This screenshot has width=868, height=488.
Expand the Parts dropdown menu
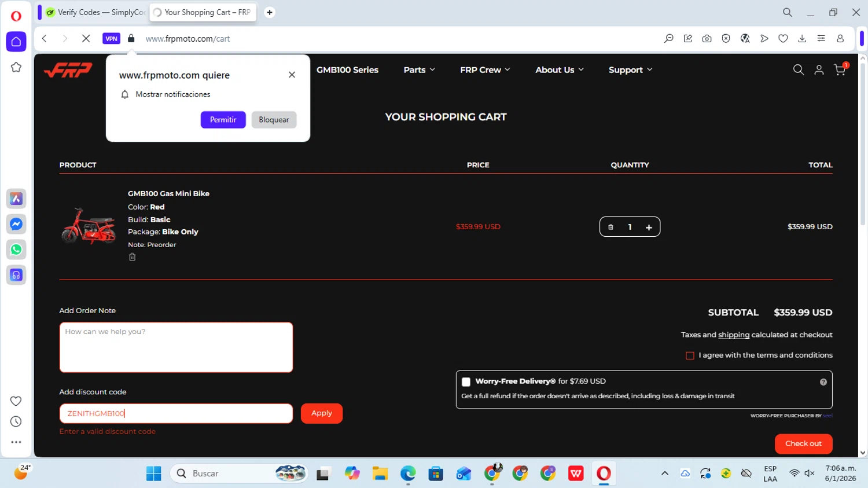(419, 70)
